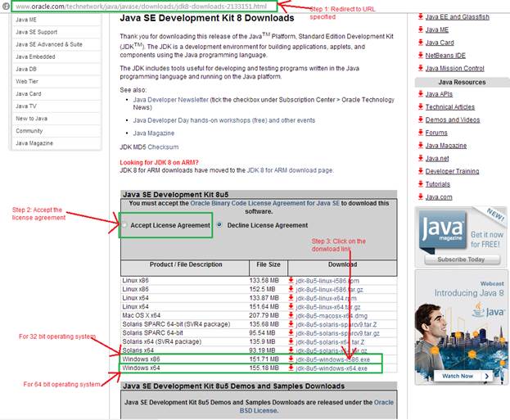Open Developer Training resource link
The image size is (510, 420).
click(452, 171)
